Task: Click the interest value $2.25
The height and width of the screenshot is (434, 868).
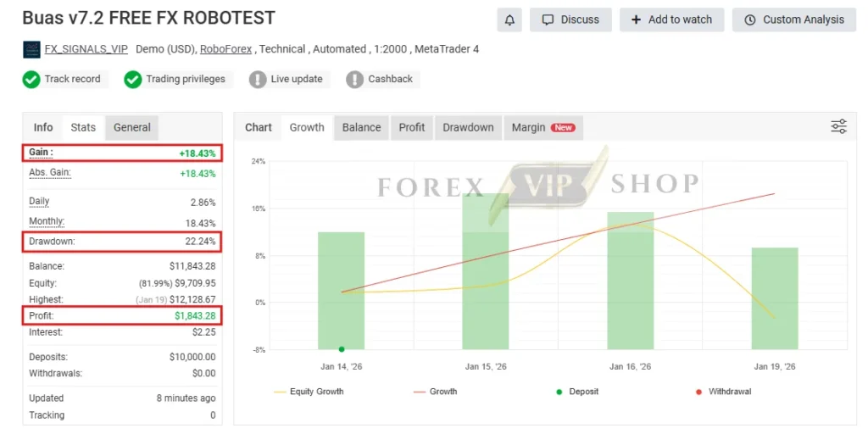Action: coord(204,332)
